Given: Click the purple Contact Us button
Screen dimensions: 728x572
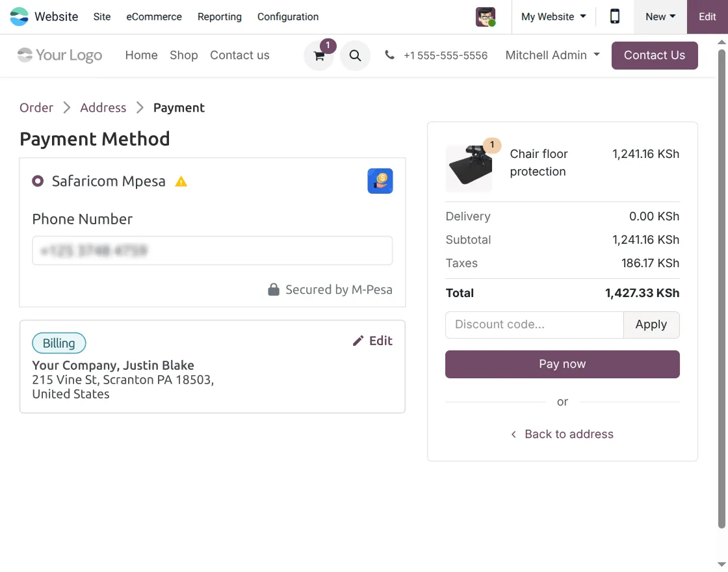Looking at the screenshot, I should point(654,55).
